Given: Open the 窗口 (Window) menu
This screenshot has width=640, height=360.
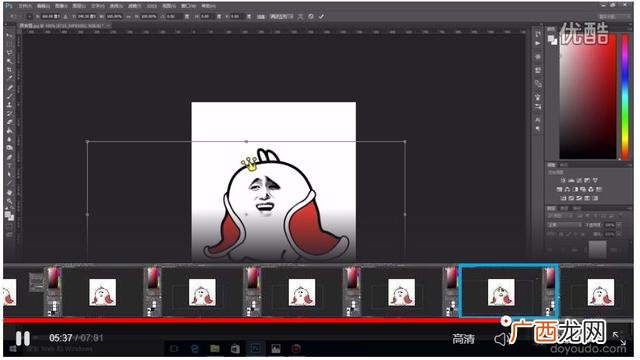Looking at the screenshot, I should (x=188, y=6).
